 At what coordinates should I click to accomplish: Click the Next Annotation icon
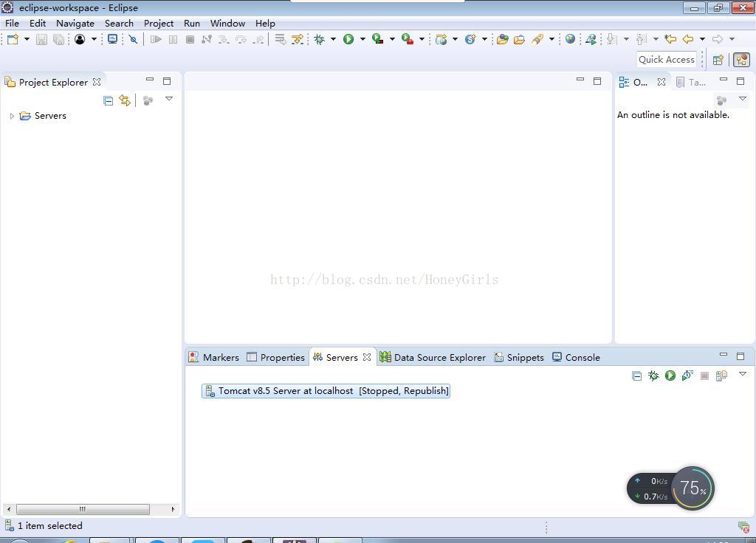(x=612, y=39)
